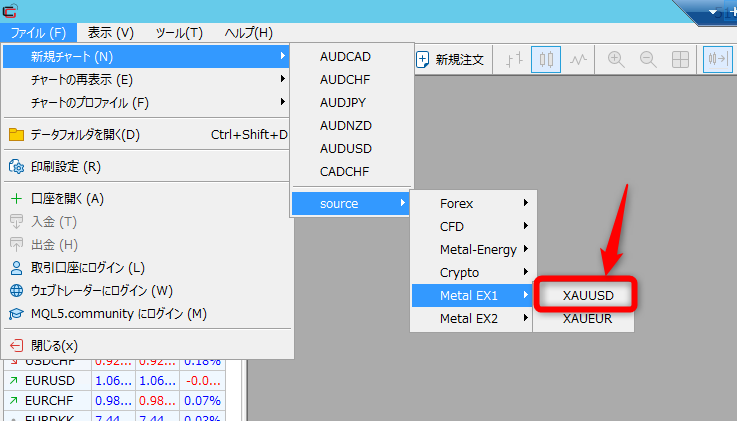Expand the Metal EX1 symbol group
This screenshot has width=737, height=421.
tap(473, 296)
